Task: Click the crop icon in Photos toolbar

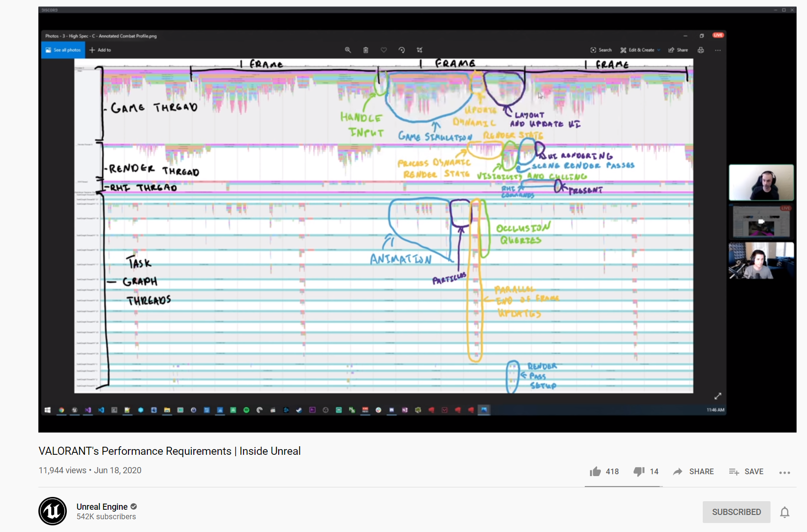Action: [x=419, y=50]
